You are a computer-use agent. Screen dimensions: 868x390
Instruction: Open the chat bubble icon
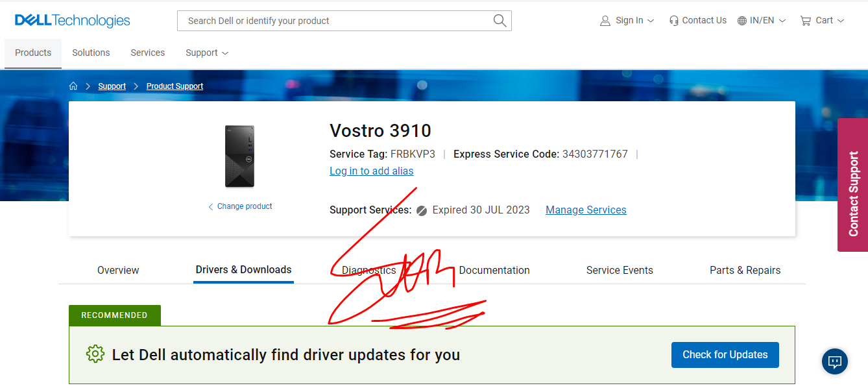835,361
